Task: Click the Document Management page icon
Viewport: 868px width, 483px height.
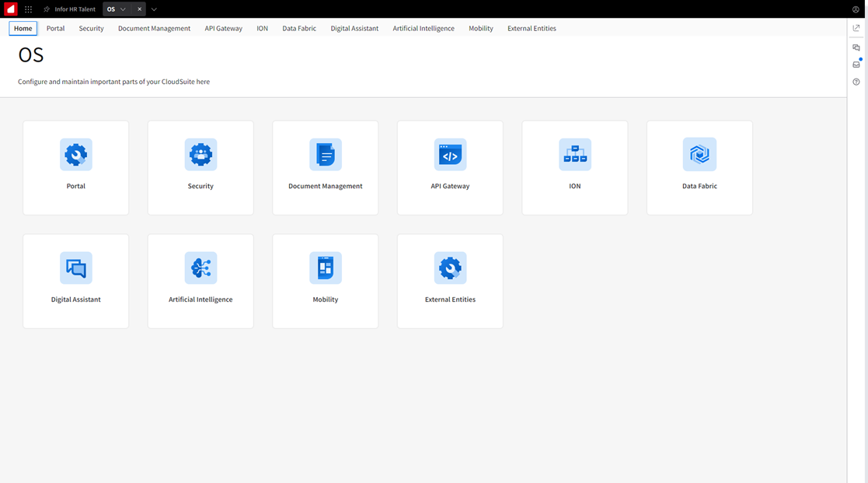Action: point(326,155)
